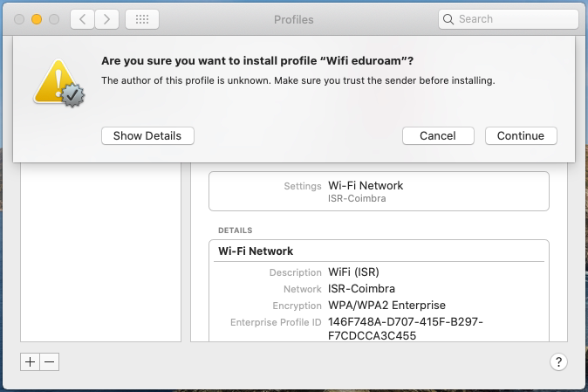Go forward with the right chevron button
The image size is (588, 392).
(107, 19)
